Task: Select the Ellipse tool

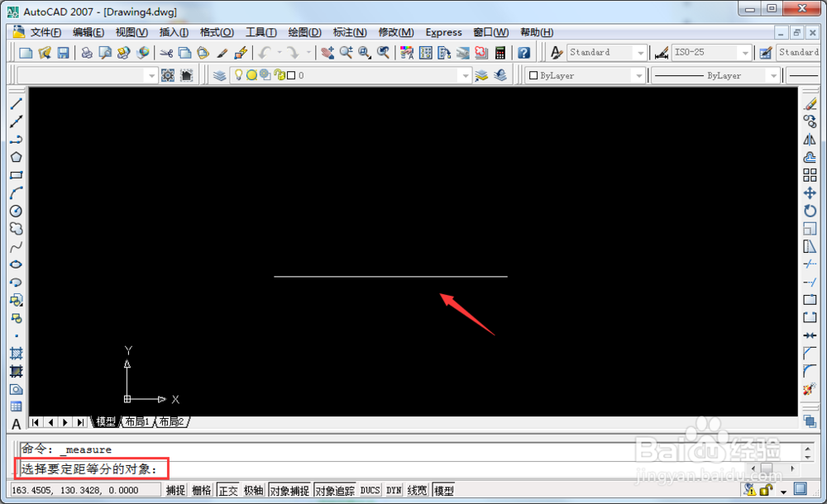Action: click(x=17, y=264)
